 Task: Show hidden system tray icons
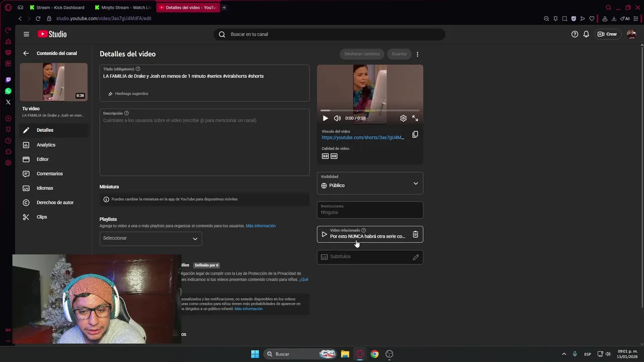pyautogui.click(x=564, y=354)
